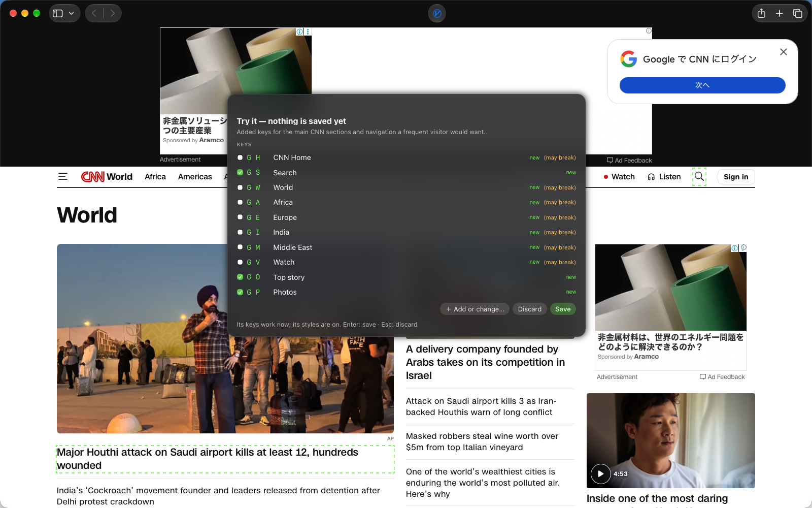Click the Sign in button

coord(736,177)
